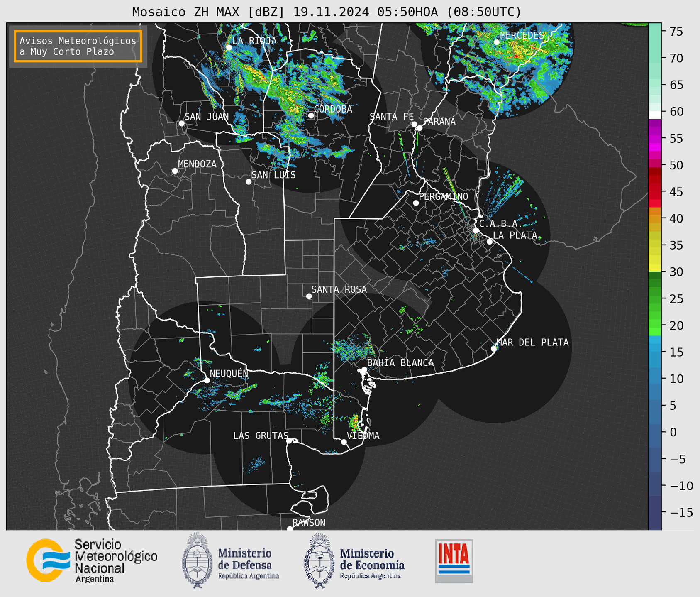Image resolution: width=700 pixels, height=597 pixels.
Task: Click the C.A.B.A. city marker dot
Action: [x=476, y=230]
